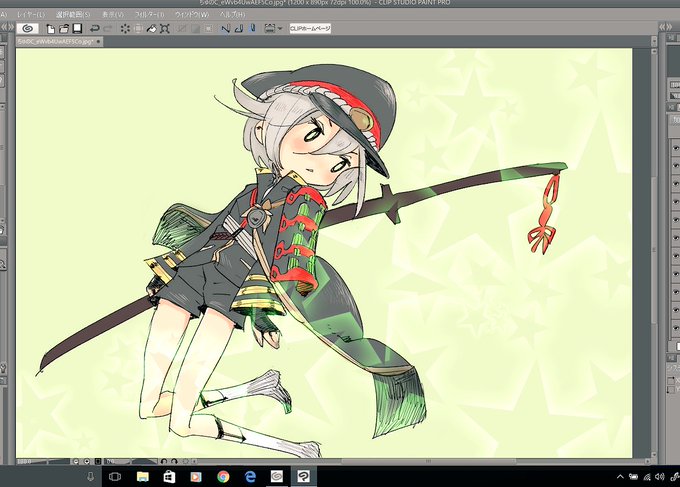Toggle Snap to Grid icon
The width and height of the screenshot is (680, 487).
[x=253, y=29]
